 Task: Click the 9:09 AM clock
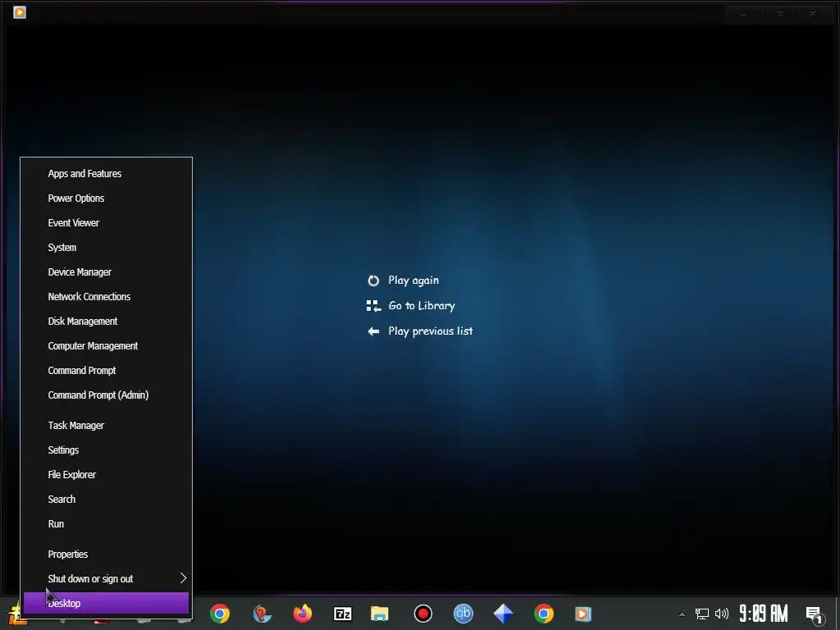[x=764, y=614]
